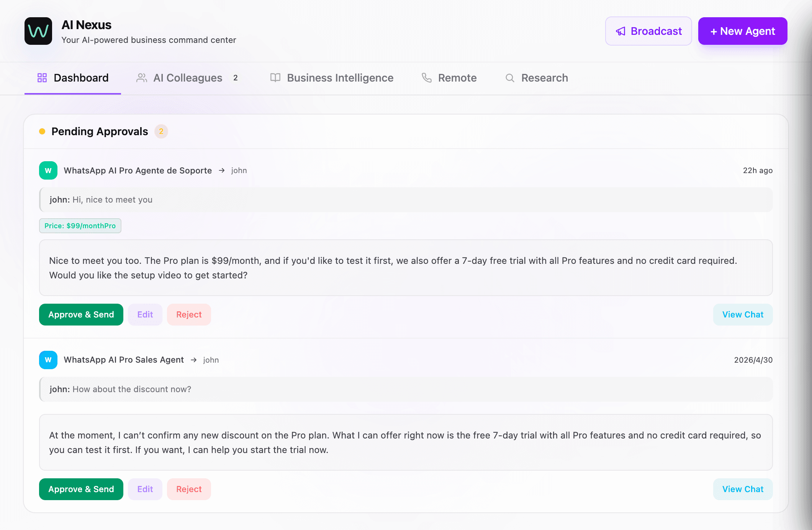
Task: Click the Dashboard grid icon
Action: click(42, 78)
